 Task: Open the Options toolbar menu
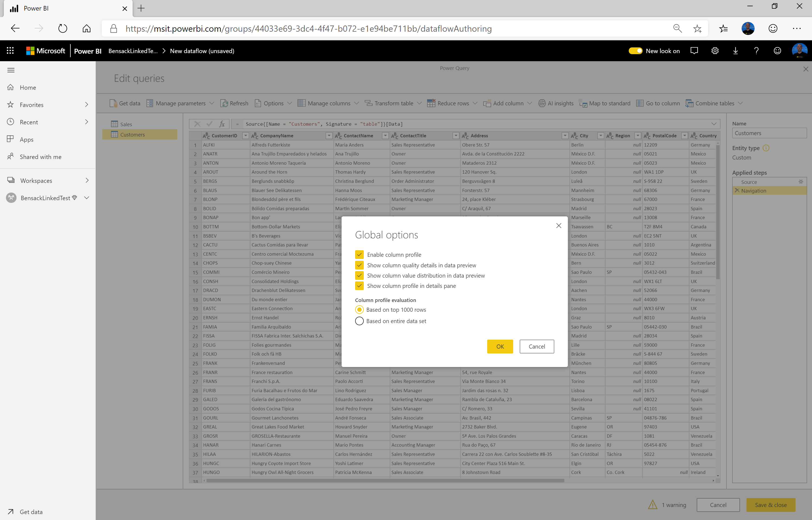(273, 103)
